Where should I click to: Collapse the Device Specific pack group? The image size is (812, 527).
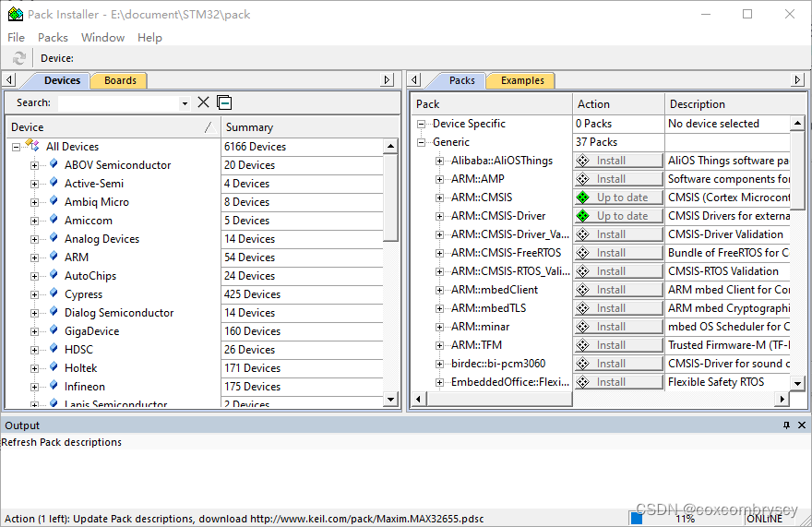(421, 124)
